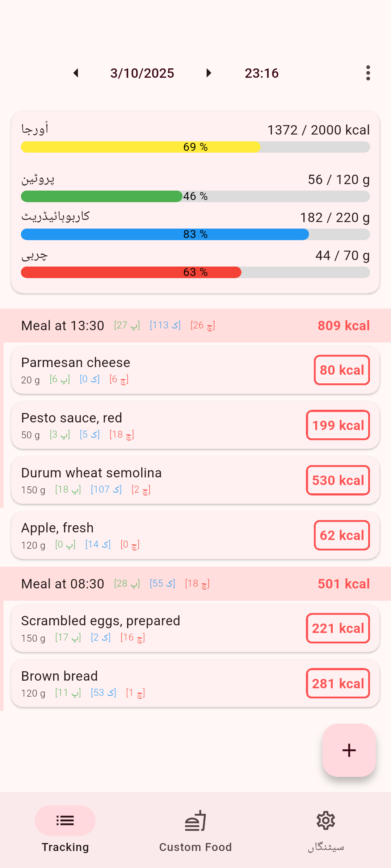Change the time 23:16
Viewport: 391px width, 868px height.
point(261,73)
